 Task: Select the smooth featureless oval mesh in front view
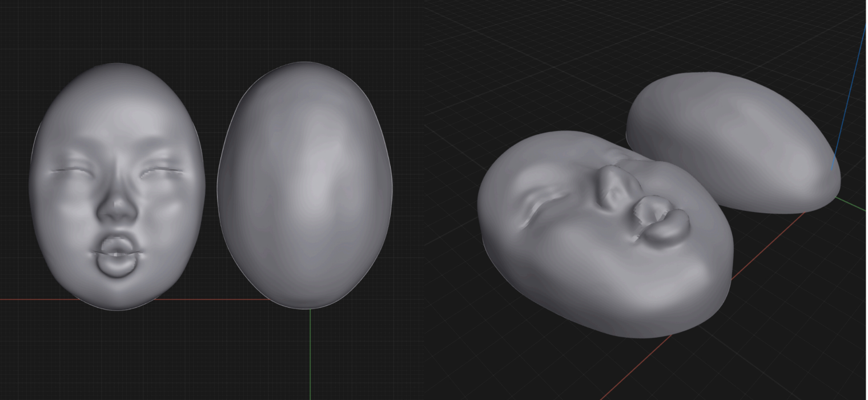(305, 185)
